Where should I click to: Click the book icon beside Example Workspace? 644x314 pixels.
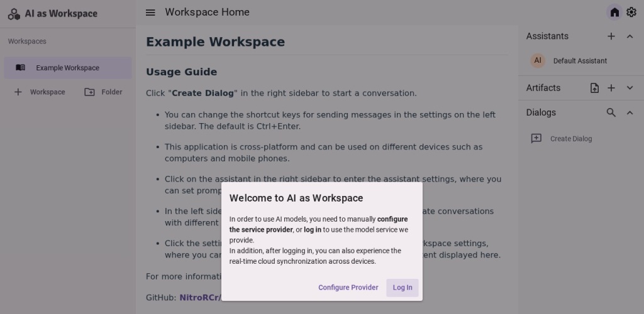(x=21, y=68)
